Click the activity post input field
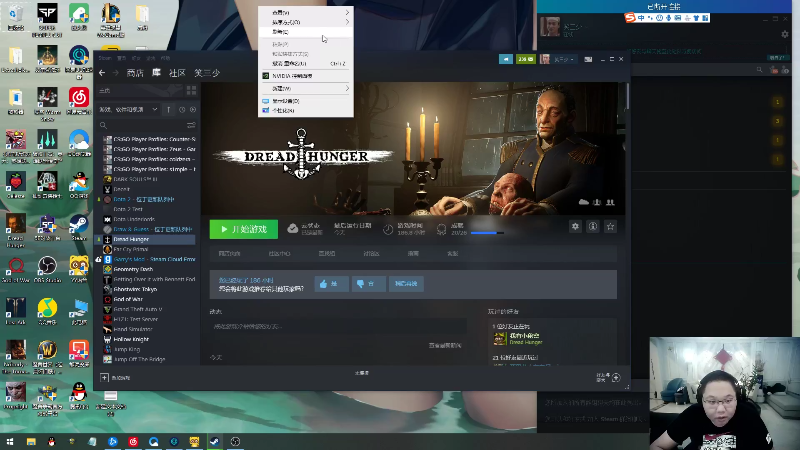The image size is (800, 450). (x=339, y=326)
